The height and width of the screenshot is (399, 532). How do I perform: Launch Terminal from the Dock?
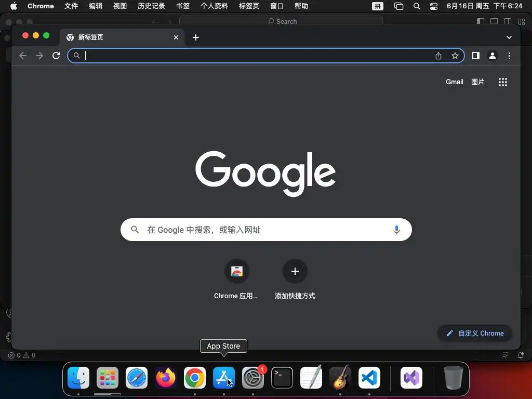282,378
